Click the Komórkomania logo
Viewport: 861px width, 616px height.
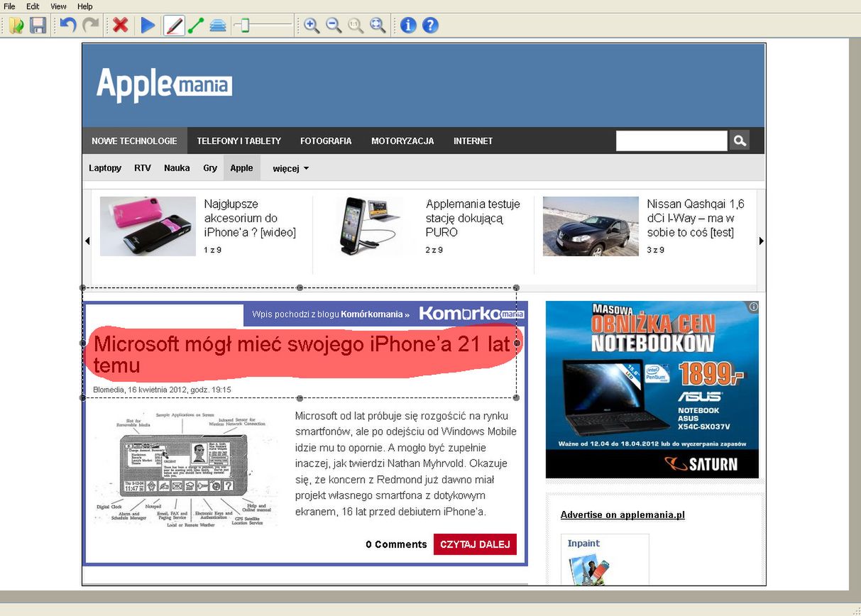[x=471, y=314]
